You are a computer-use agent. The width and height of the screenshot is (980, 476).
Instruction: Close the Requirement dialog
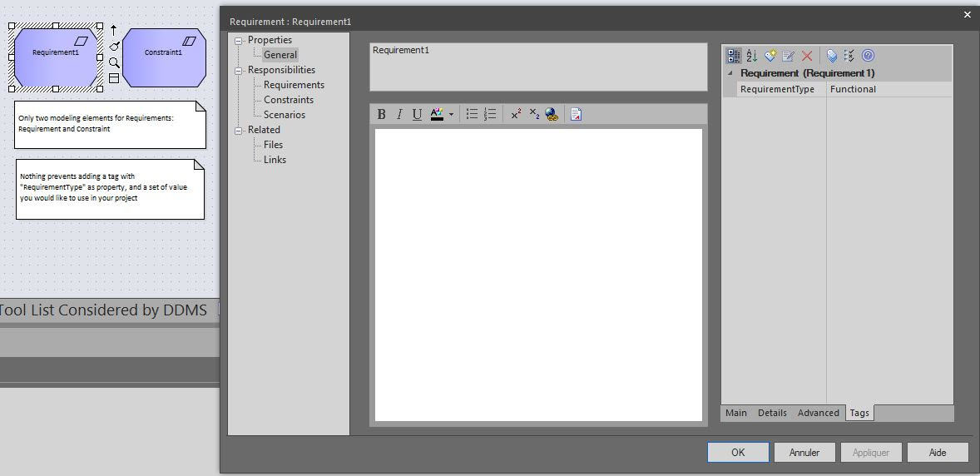tap(967, 15)
